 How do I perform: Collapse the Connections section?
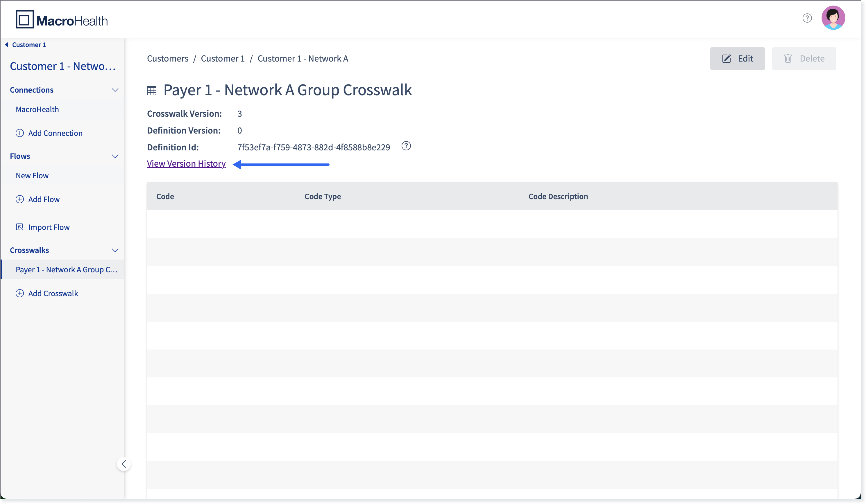click(115, 90)
